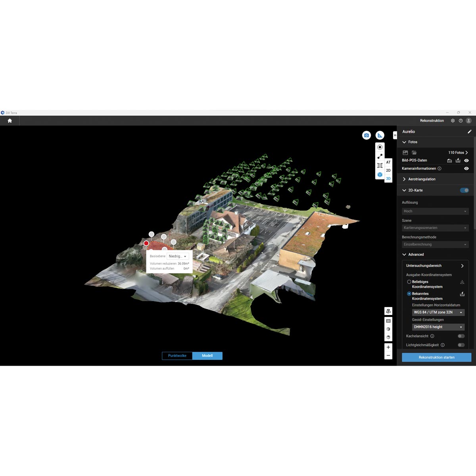Click the pencil icon to rename Aurelio
Screen dimensions: 476x476
(x=469, y=132)
